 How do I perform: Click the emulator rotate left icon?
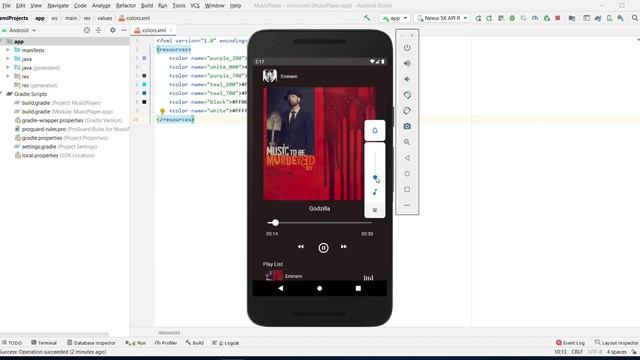point(407,95)
